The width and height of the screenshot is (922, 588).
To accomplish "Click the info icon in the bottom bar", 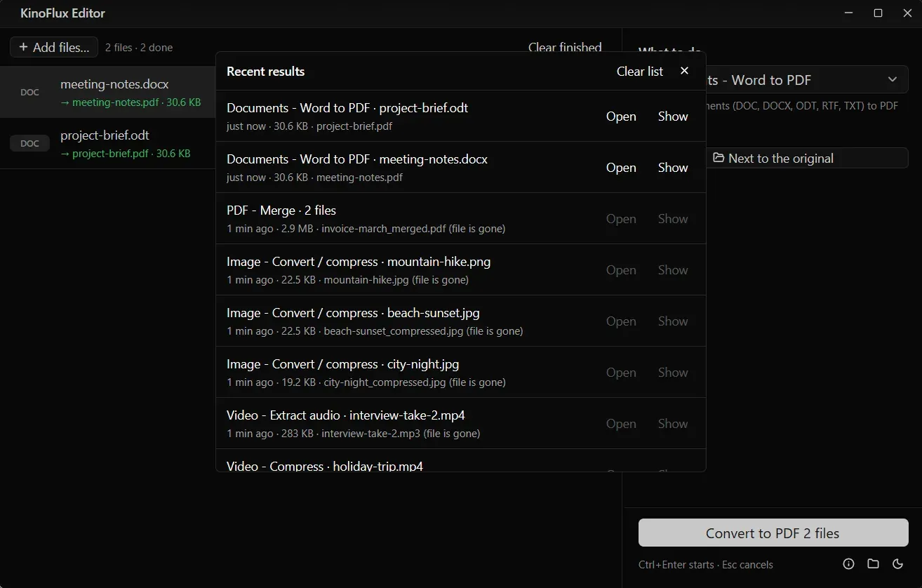I will (x=848, y=564).
